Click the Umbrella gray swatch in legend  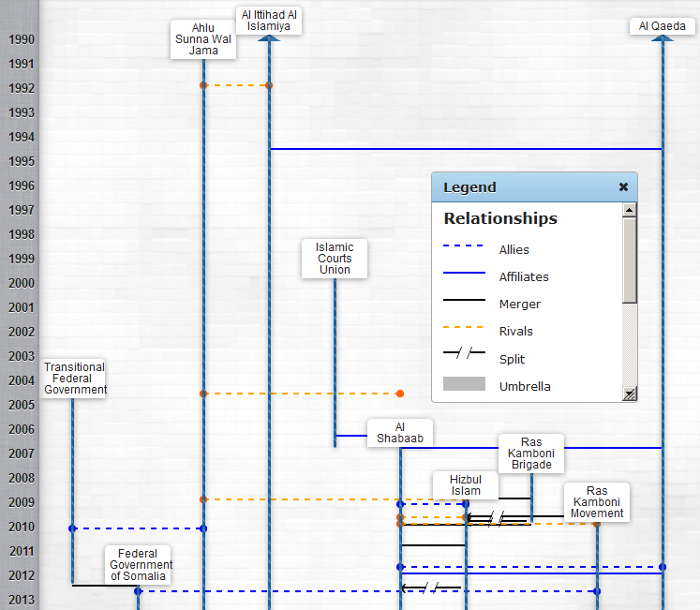tap(464, 383)
